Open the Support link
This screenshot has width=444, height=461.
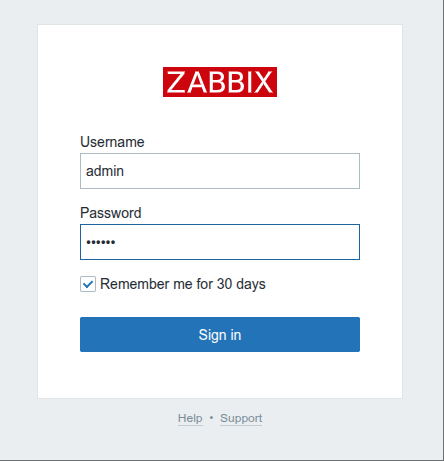tap(241, 418)
